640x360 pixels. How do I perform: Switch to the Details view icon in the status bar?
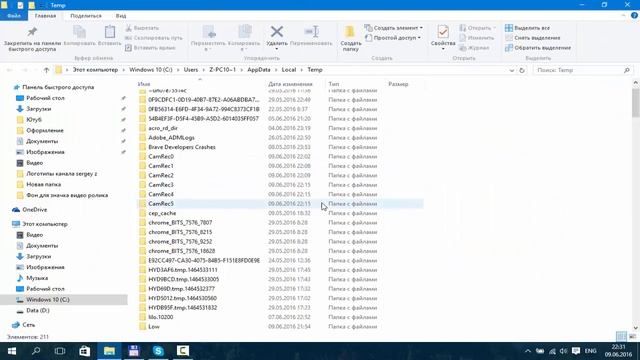[x=621, y=336]
